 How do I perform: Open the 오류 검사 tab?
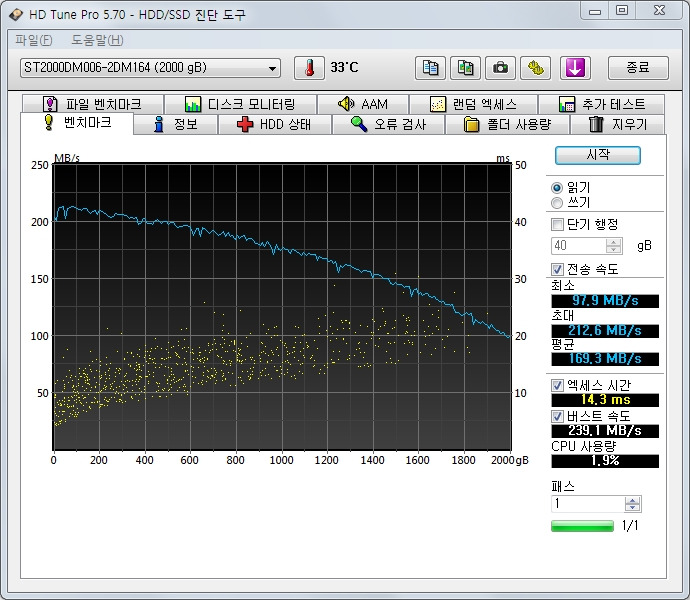point(389,124)
